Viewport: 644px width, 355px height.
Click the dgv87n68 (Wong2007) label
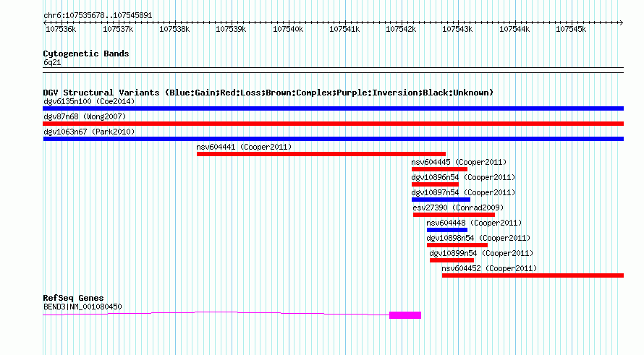coord(85,116)
